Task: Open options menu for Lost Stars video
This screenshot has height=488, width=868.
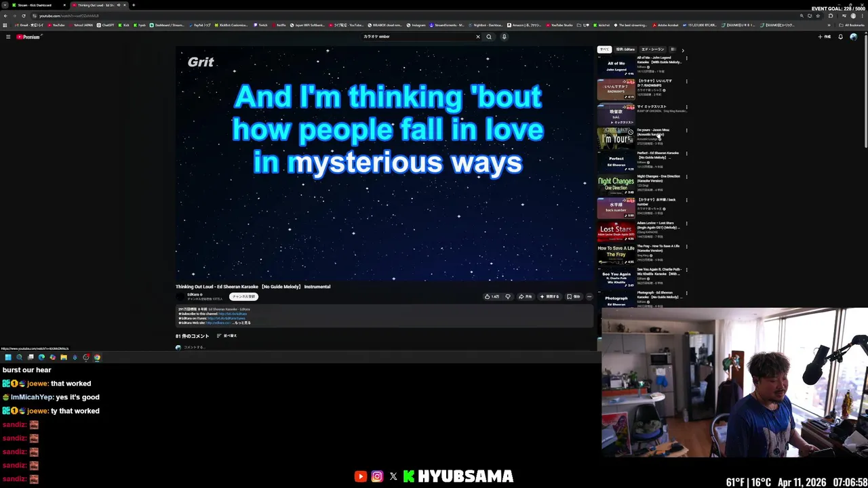Action: pyautogui.click(x=686, y=224)
